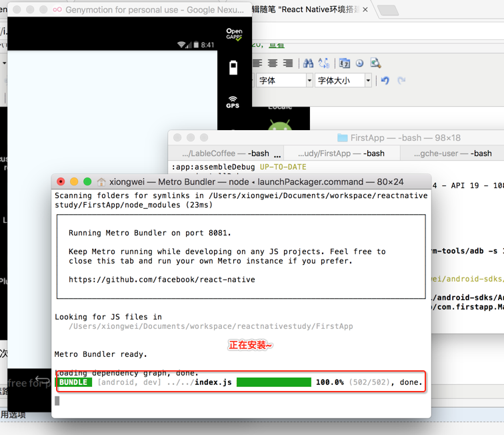Click Genymotion logo in window title
This screenshot has height=435, width=504.
coord(57,9)
